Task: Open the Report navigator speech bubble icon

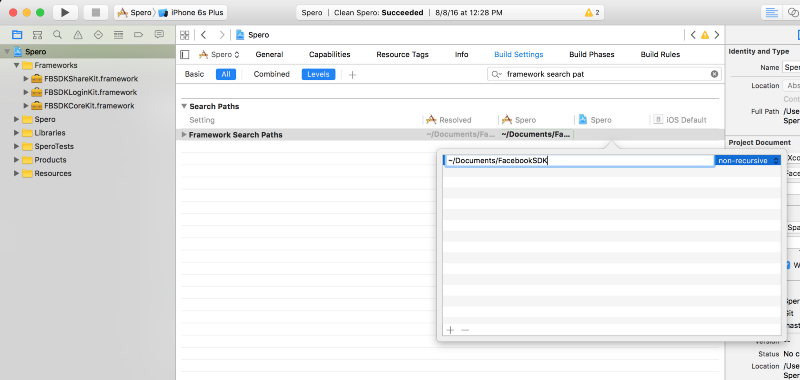Action: click(x=159, y=35)
